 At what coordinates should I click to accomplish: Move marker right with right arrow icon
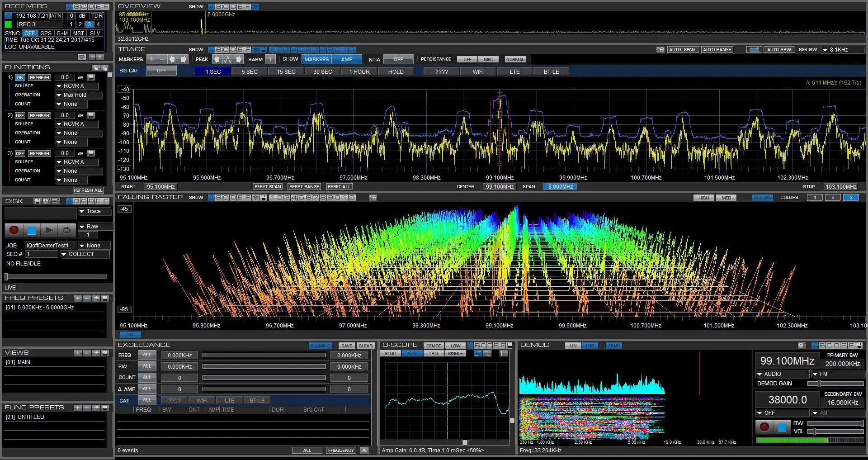click(x=183, y=59)
